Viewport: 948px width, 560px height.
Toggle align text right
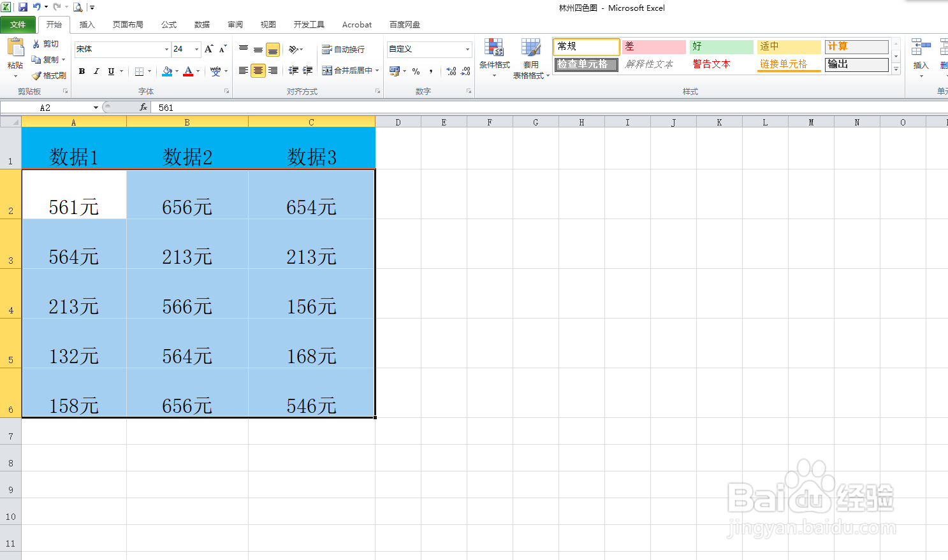[273, 71]
